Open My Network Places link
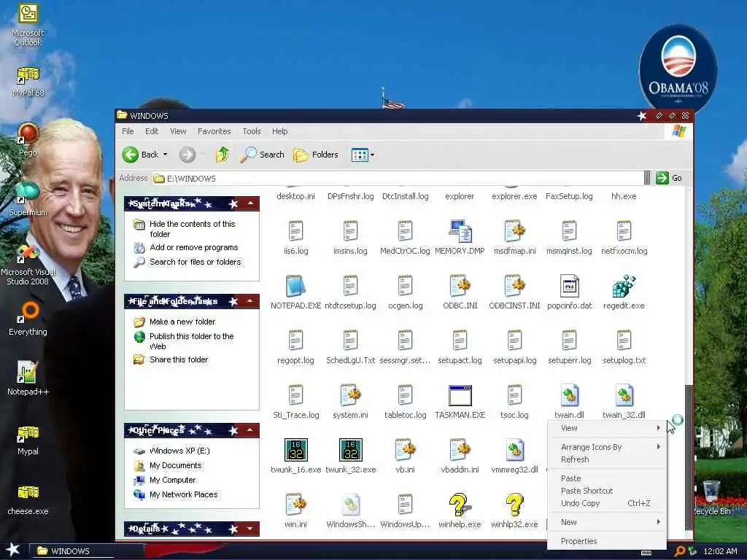This screenshot has height=560, width=747. [x=183, y=494]
